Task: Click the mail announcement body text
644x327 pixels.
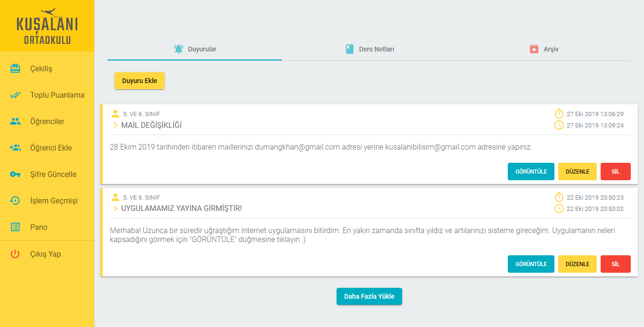Action: tap(321, 147)
